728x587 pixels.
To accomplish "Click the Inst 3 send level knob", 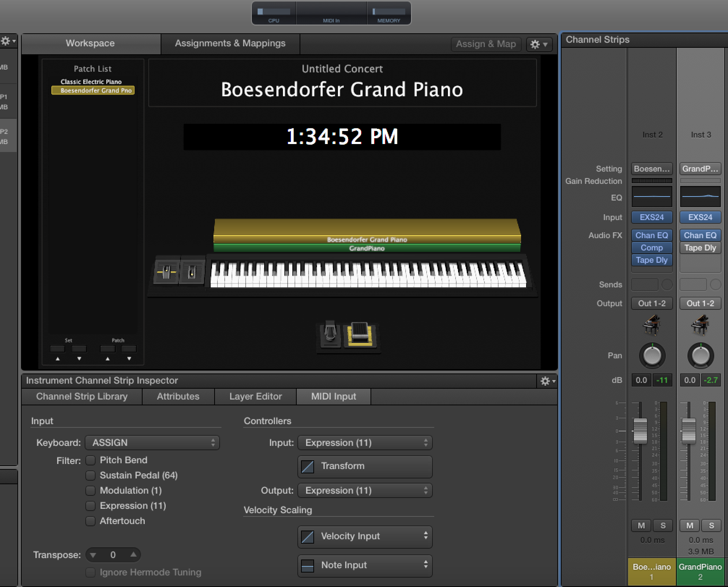I will tap(715, 284).
